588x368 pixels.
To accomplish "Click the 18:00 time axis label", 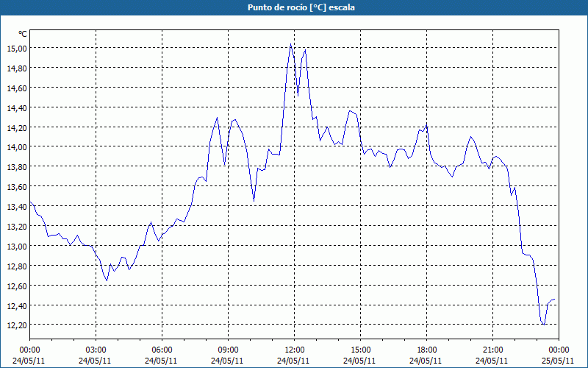I will tap(427, 350).
